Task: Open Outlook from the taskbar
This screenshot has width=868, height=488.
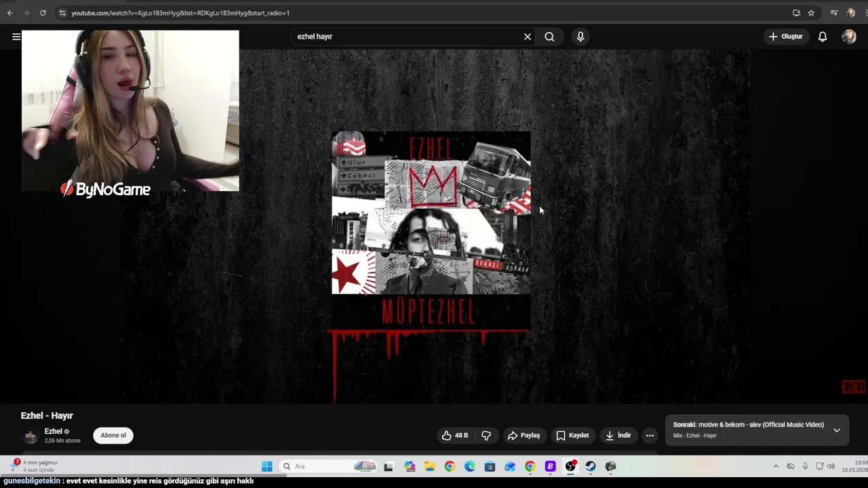Action: click(x=510, y=466)
